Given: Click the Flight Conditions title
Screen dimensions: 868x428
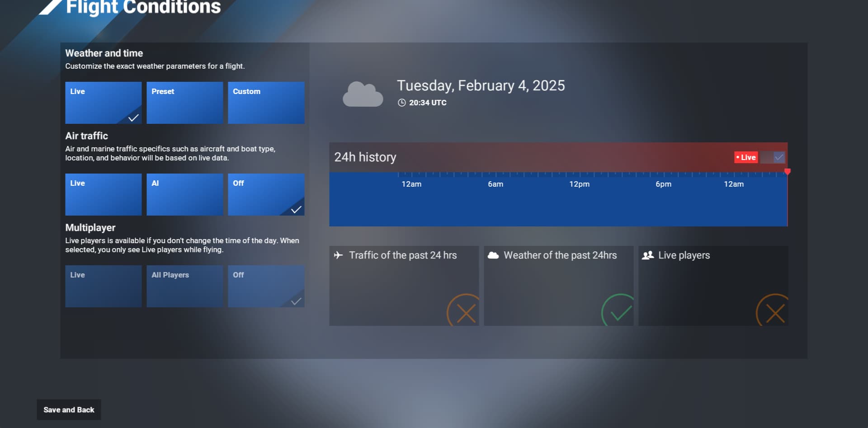Looking at the screenshot, I should pos(143,7).
